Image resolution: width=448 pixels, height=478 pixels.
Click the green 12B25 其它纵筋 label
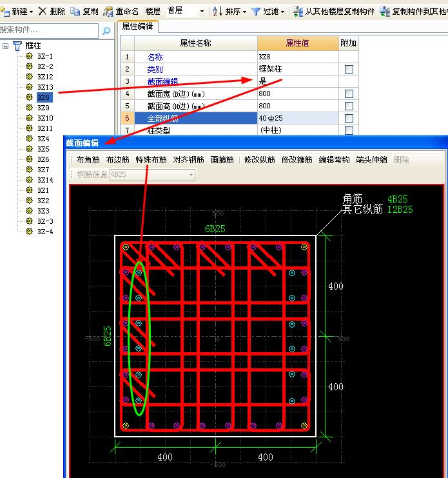tap(400, 210)
